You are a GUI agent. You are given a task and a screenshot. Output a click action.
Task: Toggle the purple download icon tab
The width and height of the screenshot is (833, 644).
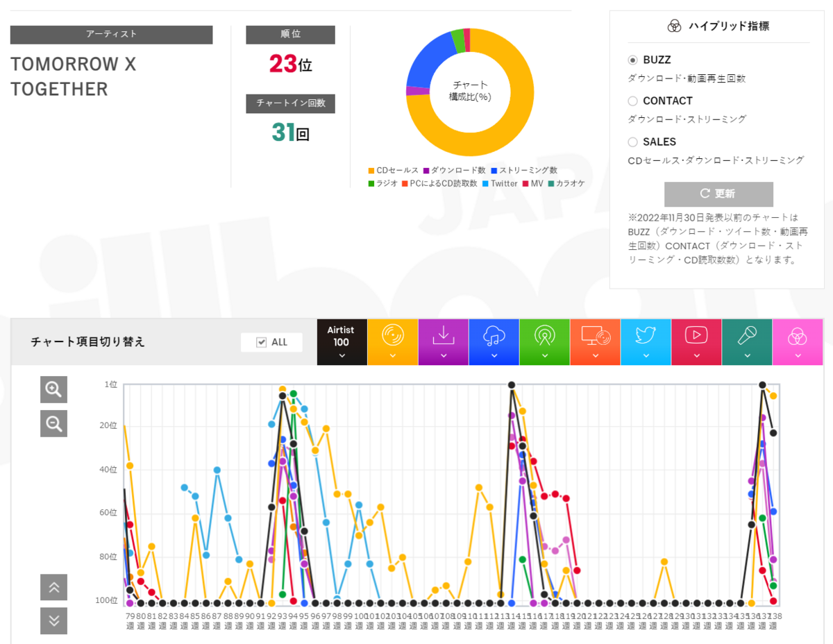tap(443, 341)
